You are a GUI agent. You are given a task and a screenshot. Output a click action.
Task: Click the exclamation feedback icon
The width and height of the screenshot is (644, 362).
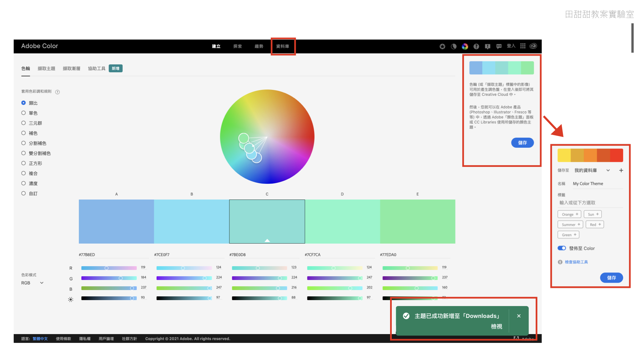pyautogui.click(x=487, y=46)
